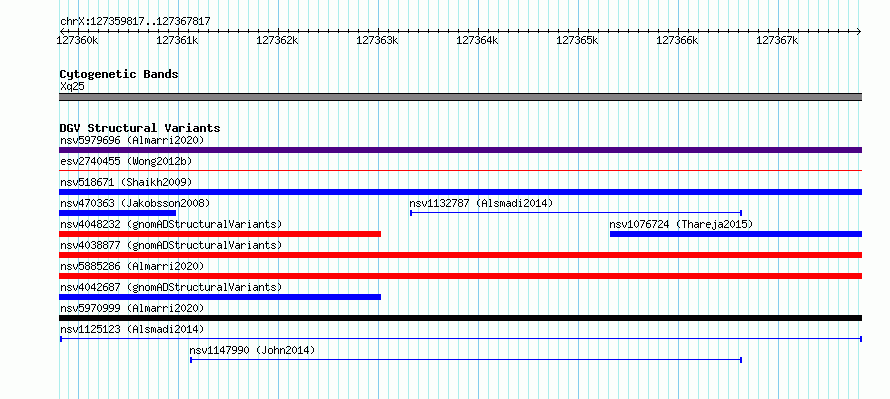Select the thin red esv2740455 variant line
Screen dimensions: 890x399
[x=460, y=170]
